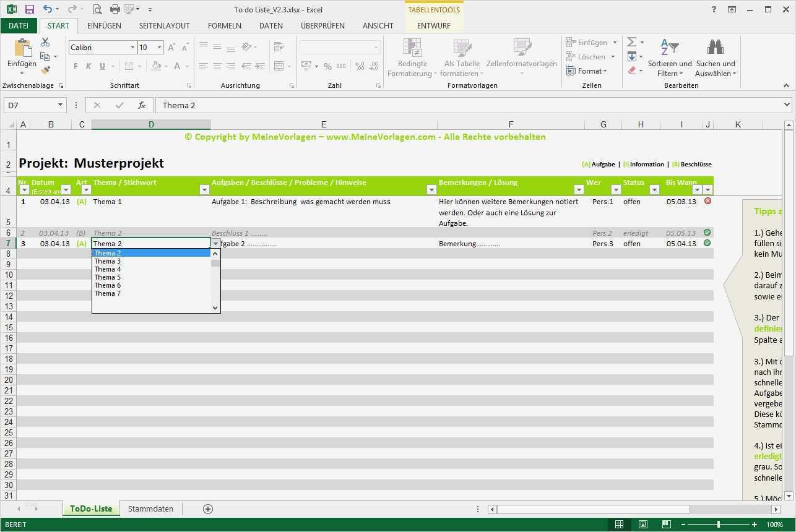Image resolution: width=796 pixels, height=532 pixels.
Task: Click the Save icon in quick access toolbar
Action: (29, 9)
